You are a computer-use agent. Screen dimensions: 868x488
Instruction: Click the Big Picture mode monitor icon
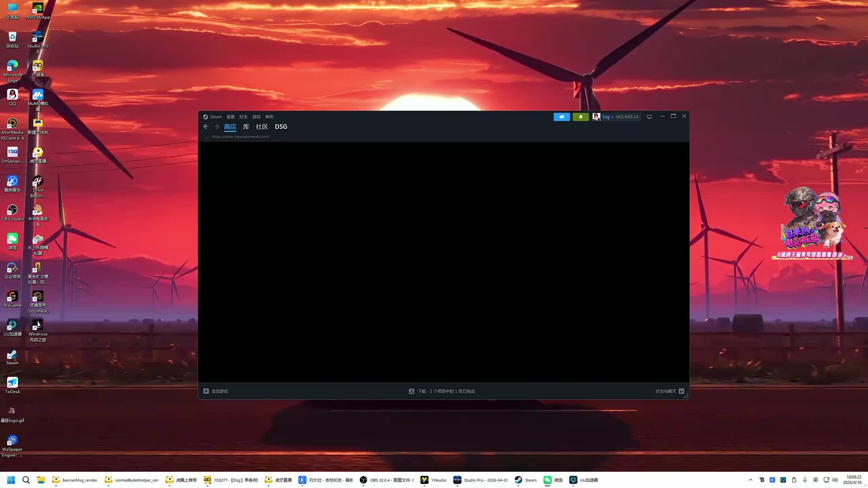click(649, 117)
